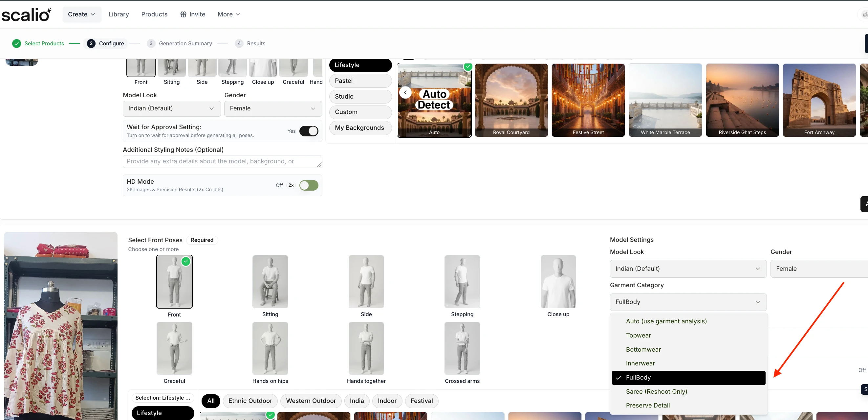Select the Hands on hips pose
Viewport: 868px width, 420px height.
(270, 348)
